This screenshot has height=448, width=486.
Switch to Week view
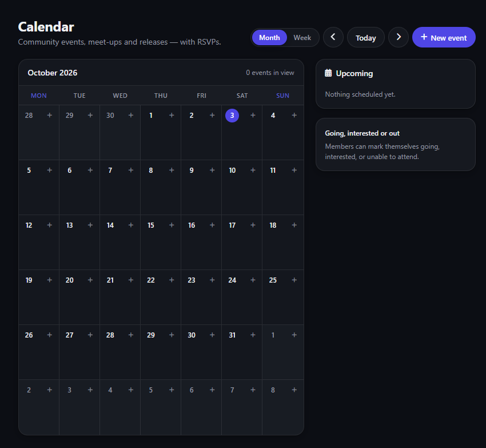[x=302, y=38]
